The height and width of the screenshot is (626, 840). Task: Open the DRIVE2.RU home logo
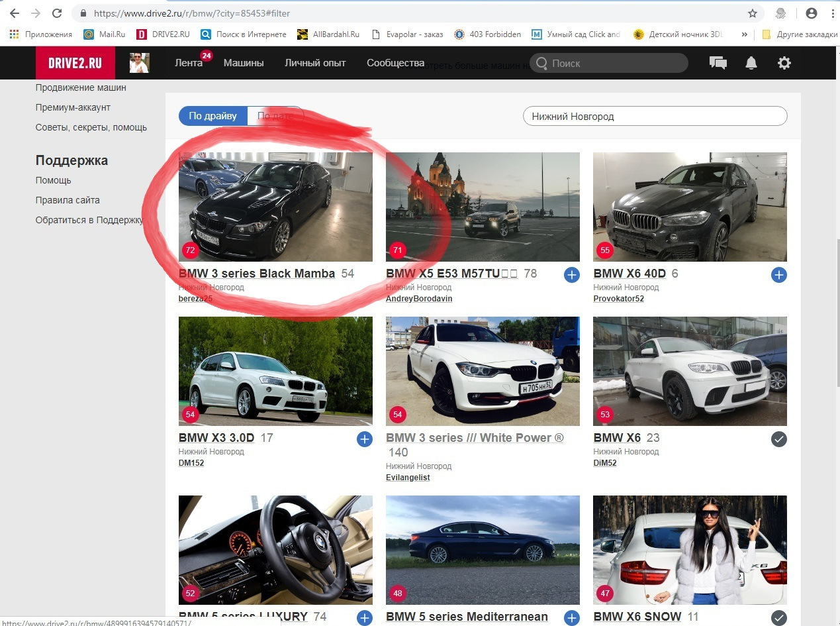click(75, 62)
